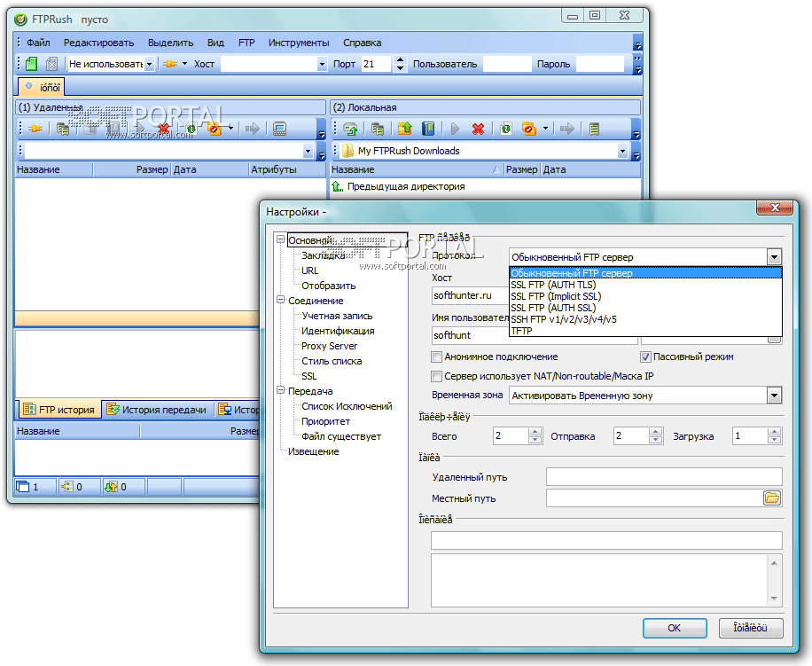
Task: Switch to FTP история tab
Action: pyautogui.click(x=59, y=410)
